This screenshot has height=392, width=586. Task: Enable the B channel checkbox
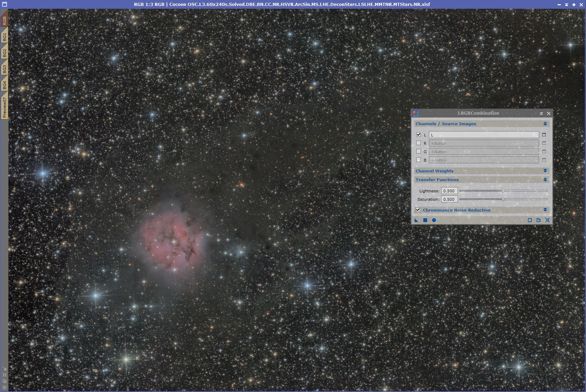[418, 160]
